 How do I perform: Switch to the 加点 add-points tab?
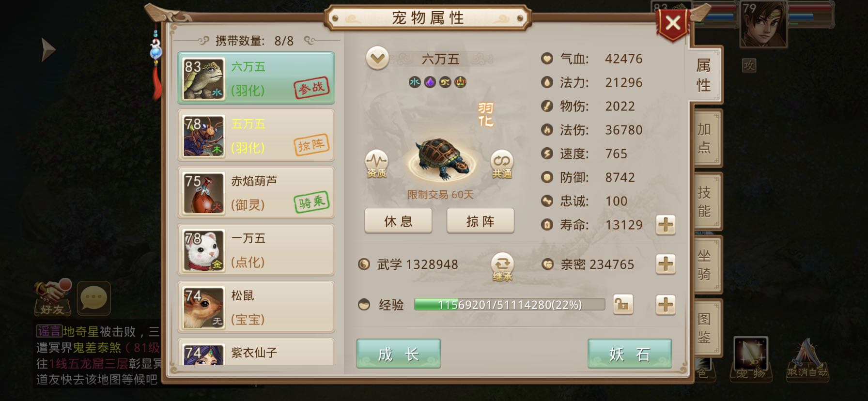click(705, 138)
